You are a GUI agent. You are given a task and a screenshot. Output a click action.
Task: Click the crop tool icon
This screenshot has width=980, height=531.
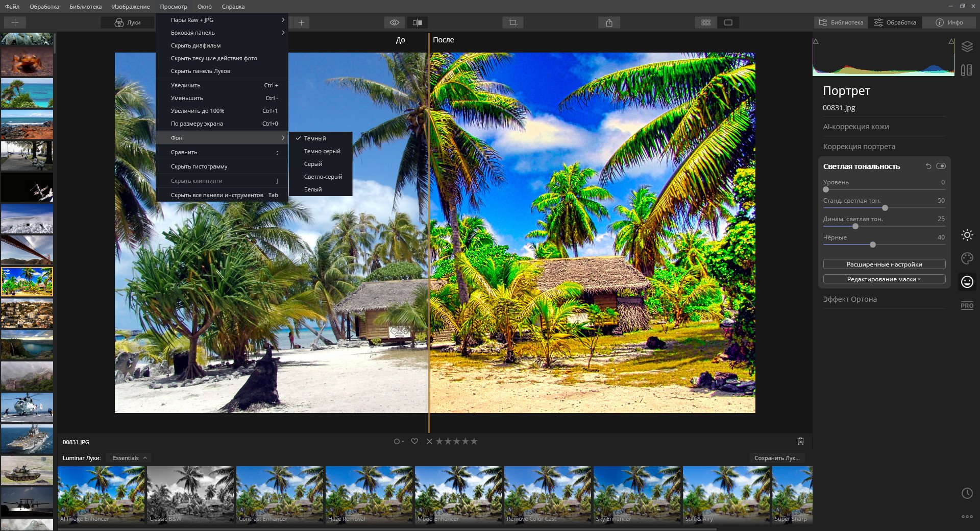click(x=512, y=22)
